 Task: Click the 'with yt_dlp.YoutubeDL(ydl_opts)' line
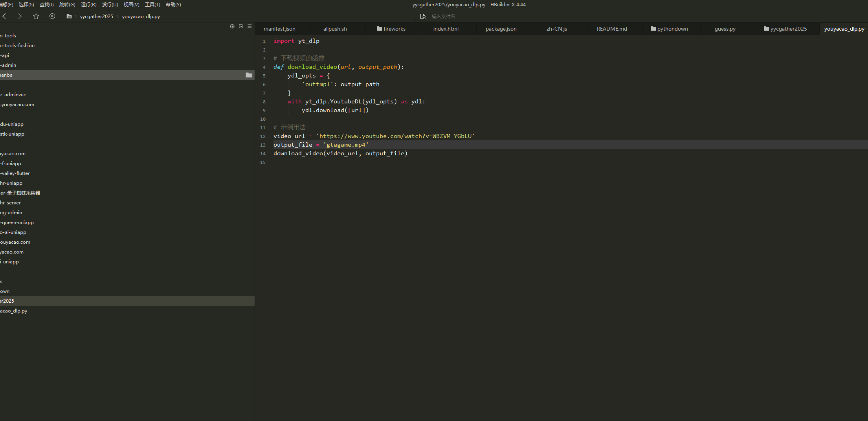356,101
